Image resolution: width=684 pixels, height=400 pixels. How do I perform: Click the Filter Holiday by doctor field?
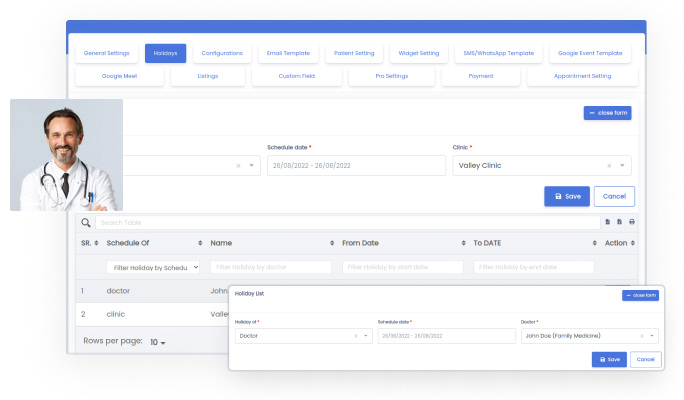(x=271, y=267)
